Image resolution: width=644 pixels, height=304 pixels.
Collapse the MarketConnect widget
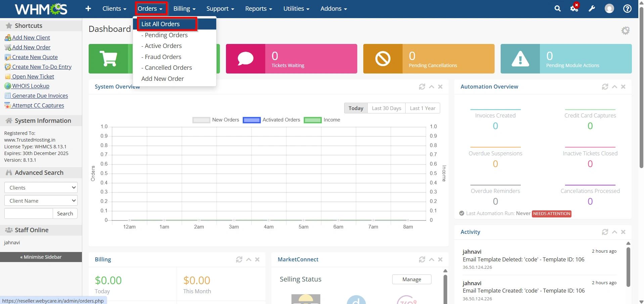431,259
